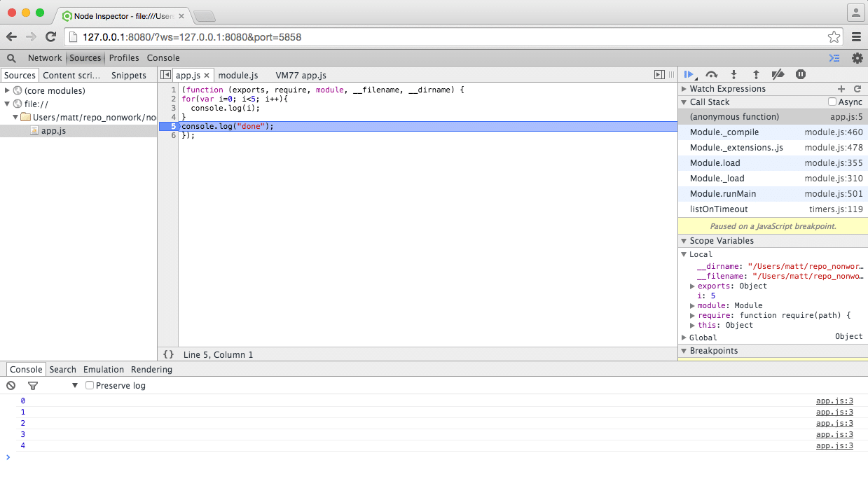
Task: Open Network panel tab
Action: point(45,58)
